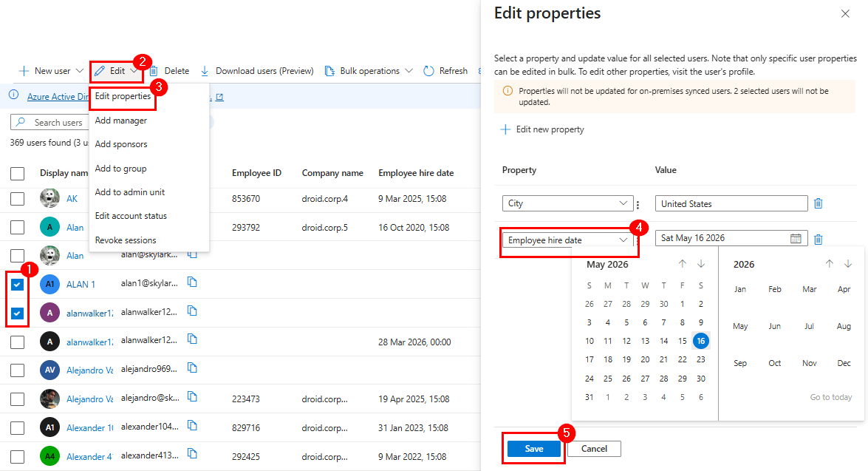Choose Add to admin unit menu item
The width and height of the screenshot is (868, 471).
click(129, 192)
